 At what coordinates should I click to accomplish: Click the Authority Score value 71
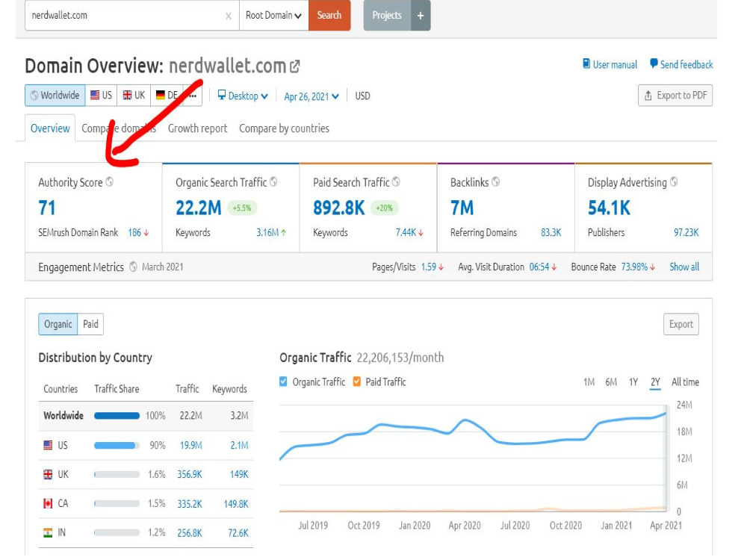(x=46, y=208)
